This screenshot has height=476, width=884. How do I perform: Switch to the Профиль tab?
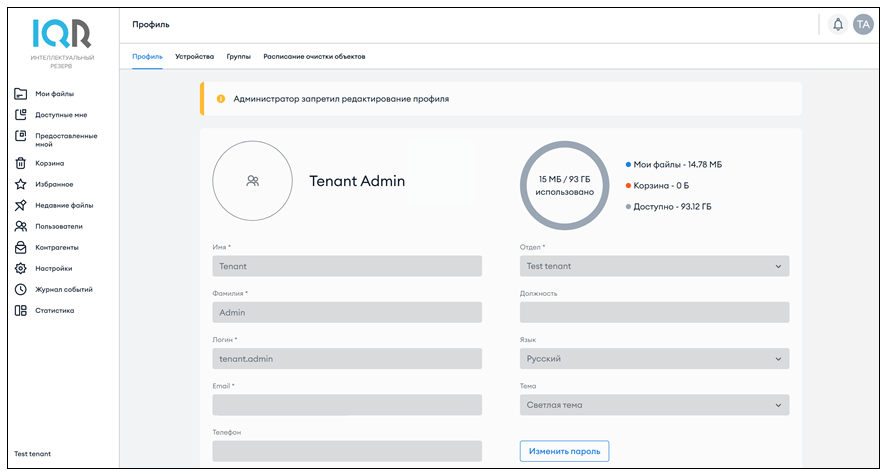tap(147, 56)
